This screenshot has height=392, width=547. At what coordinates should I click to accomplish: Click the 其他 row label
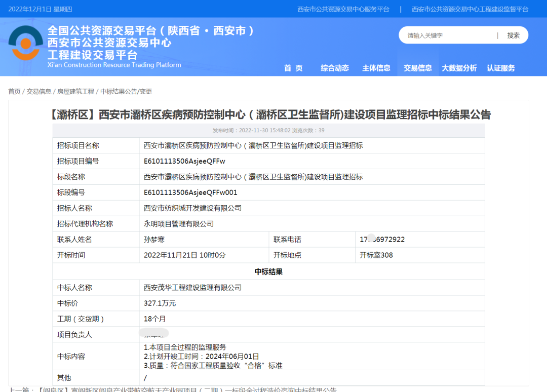click(64, 378)
